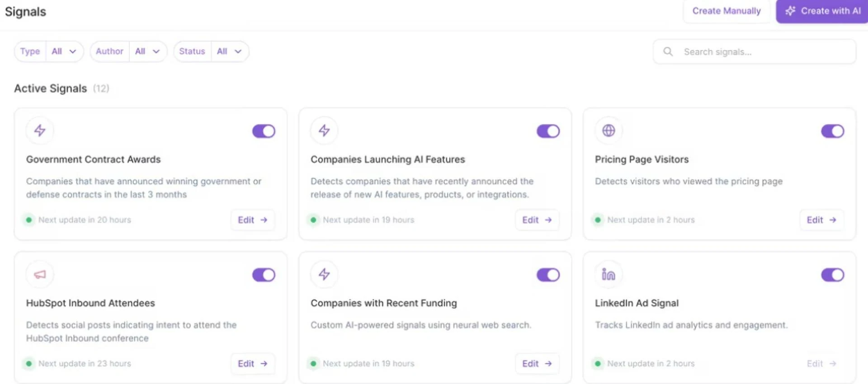868x384 pixels.
Task: Click the HubSpot Inbound Attendees megaphone icon
Action: coord(40,274)
